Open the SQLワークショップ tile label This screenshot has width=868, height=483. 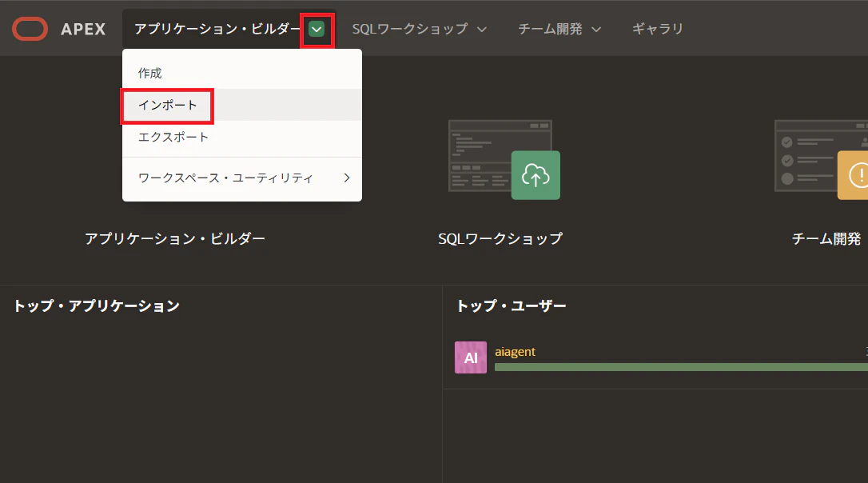[x=500, y=239]
